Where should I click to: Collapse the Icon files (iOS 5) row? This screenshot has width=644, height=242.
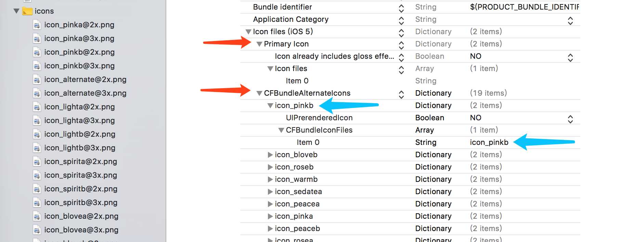click(248, 32)
